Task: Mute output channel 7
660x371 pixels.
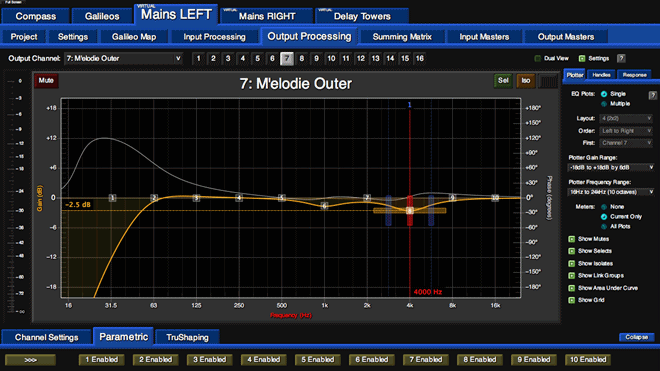Action: pyautogui.click(x=46, y=80)
